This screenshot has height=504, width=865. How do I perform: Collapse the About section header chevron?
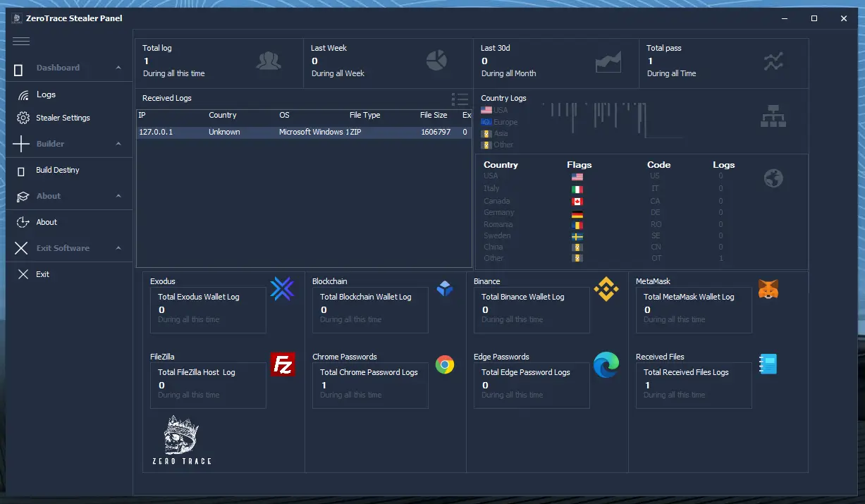(x=118, y=196)
